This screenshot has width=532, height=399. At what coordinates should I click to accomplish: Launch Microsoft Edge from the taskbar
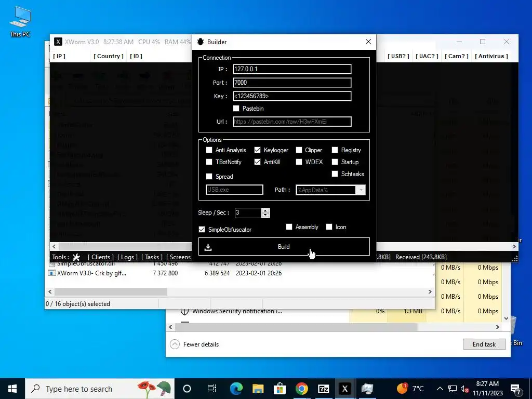[x=236, y=389]
